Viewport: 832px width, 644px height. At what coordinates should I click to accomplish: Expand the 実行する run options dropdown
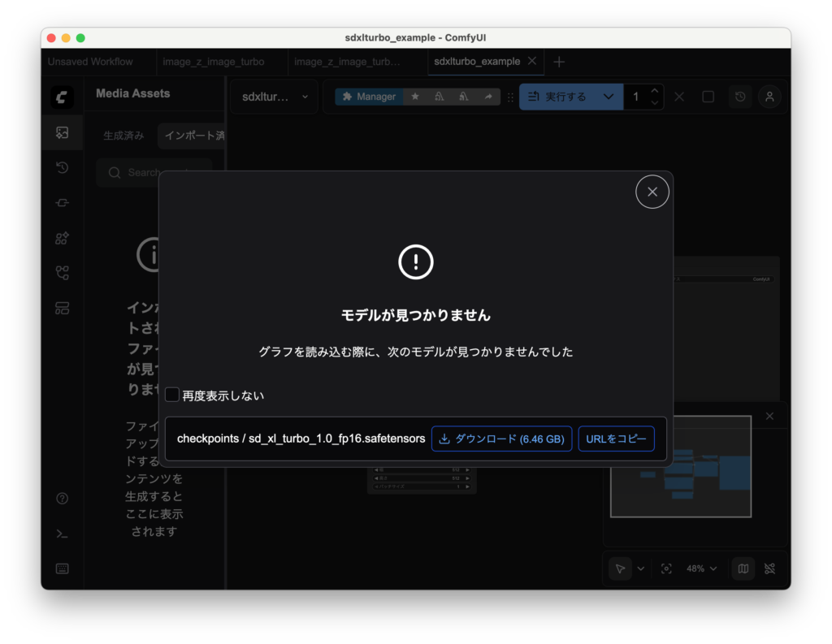coord(608,97)
